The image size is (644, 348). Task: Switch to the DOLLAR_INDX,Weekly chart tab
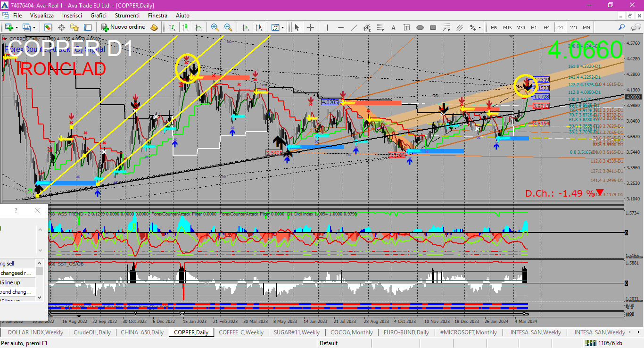36,332
